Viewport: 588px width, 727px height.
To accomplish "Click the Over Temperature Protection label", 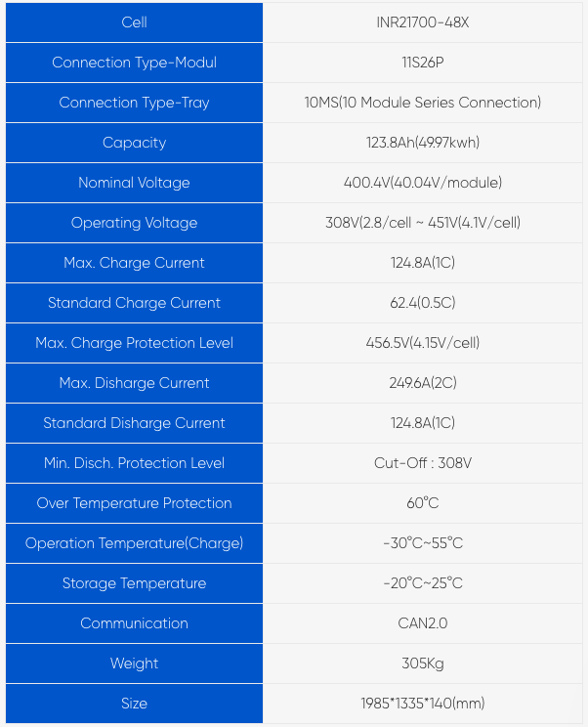I will 134,503.
